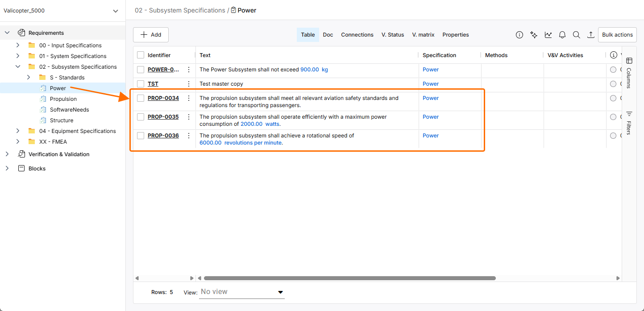Click the export upload icon

[591, 35]
